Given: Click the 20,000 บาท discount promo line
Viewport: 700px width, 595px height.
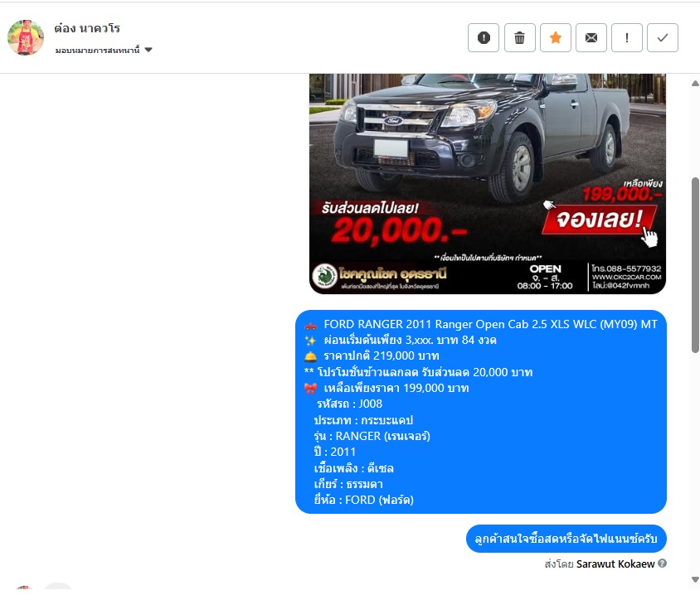Looking at the screenshot, I should (x=418, y=372).
